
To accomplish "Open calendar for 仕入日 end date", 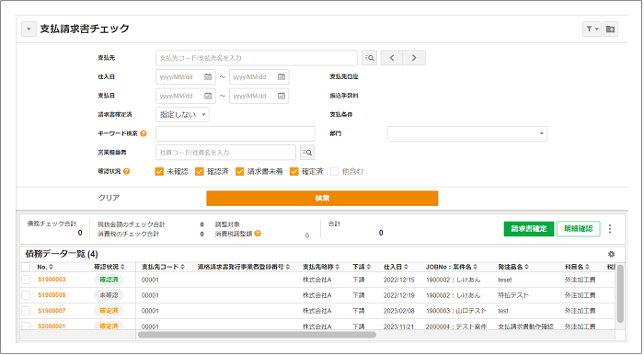I will pos(282,76).
